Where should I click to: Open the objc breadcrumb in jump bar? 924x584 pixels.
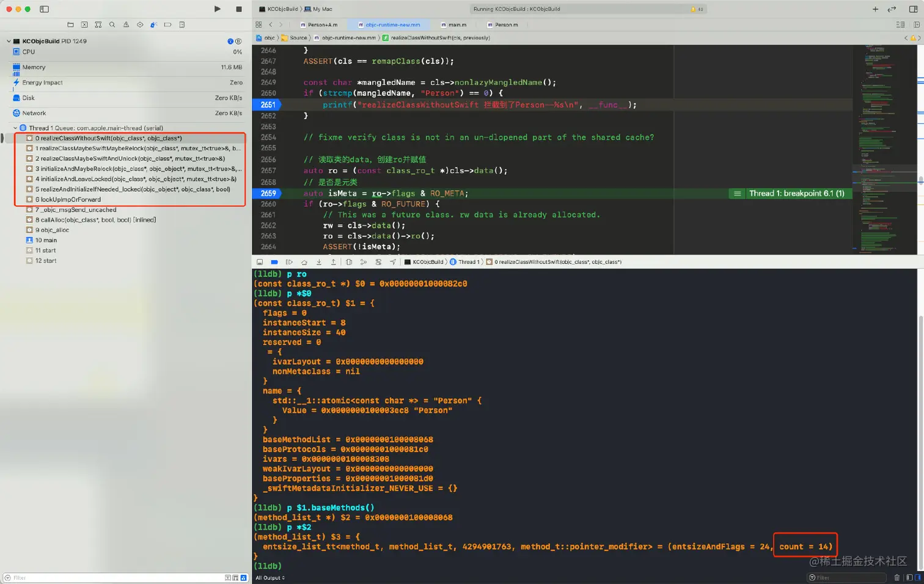pyautogui.click(x=266, y=38)
